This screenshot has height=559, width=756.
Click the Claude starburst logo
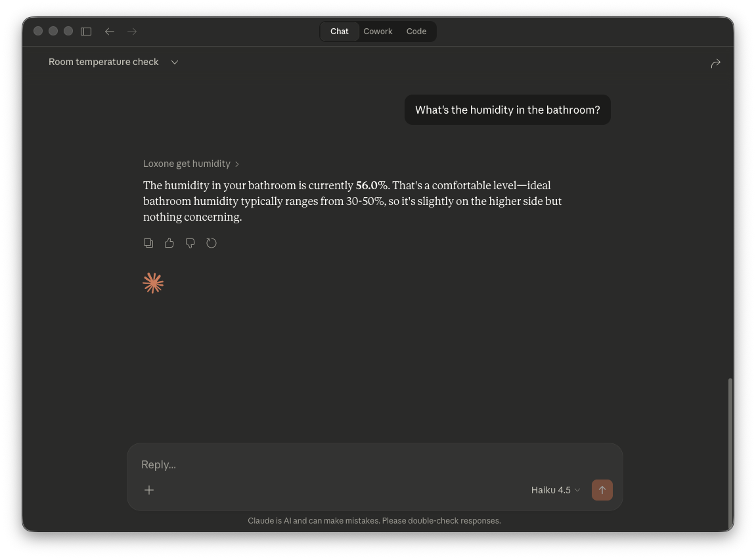(153, 283)
